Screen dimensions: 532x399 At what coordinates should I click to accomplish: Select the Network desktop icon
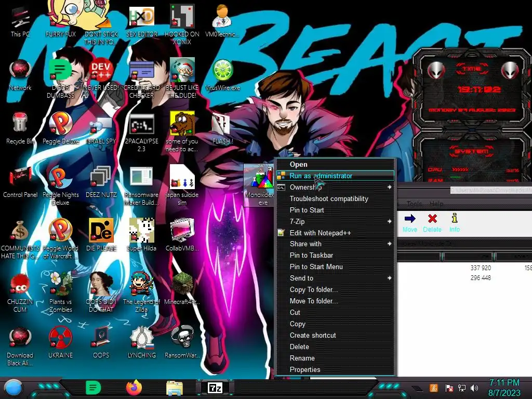coord(20,75)
